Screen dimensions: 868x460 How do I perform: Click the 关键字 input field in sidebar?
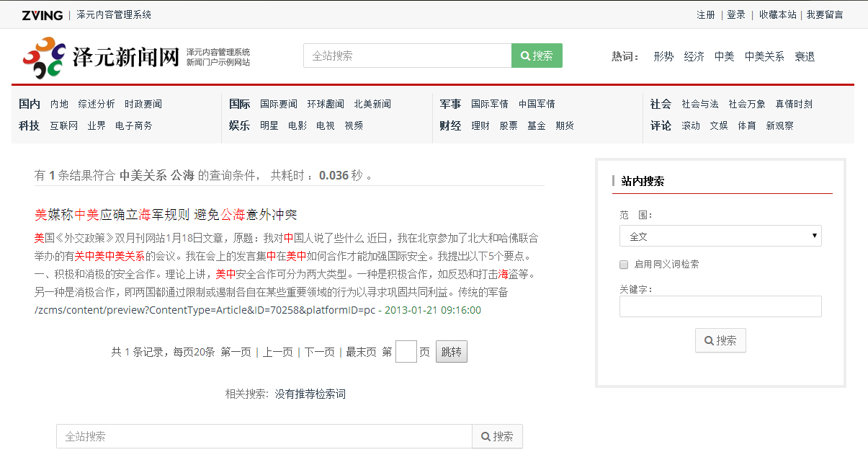point(720,306)
